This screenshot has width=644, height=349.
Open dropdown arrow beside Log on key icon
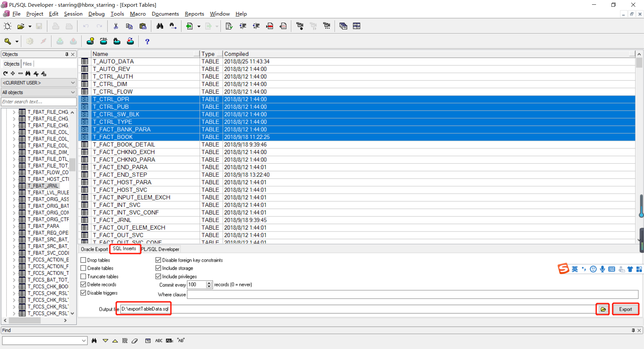(17, 41)
